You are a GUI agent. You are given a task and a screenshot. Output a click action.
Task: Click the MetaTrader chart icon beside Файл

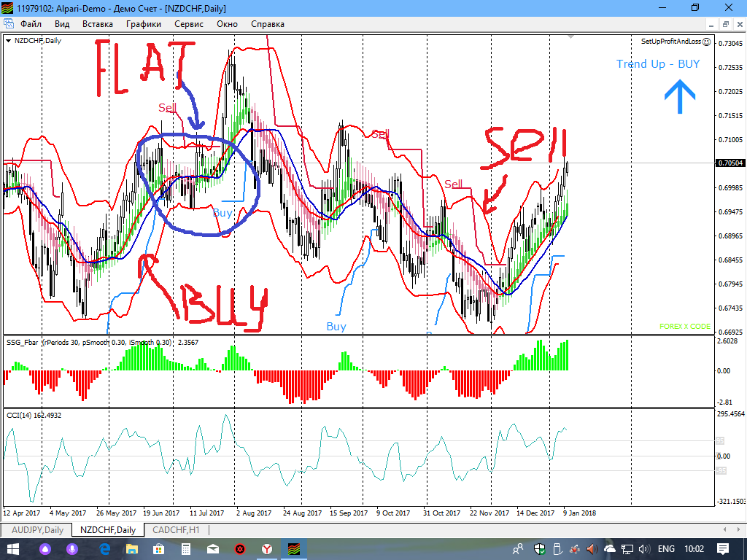tap(9, 24)
